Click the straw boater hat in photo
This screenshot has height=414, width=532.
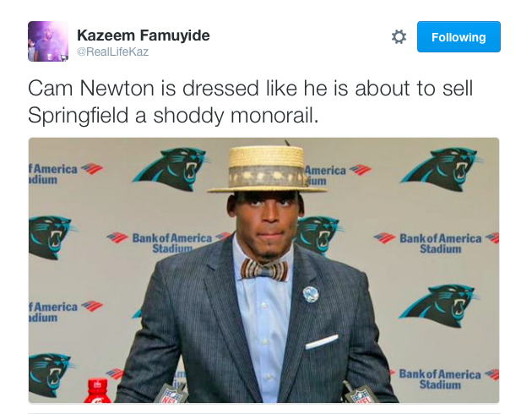click(267, 169)
